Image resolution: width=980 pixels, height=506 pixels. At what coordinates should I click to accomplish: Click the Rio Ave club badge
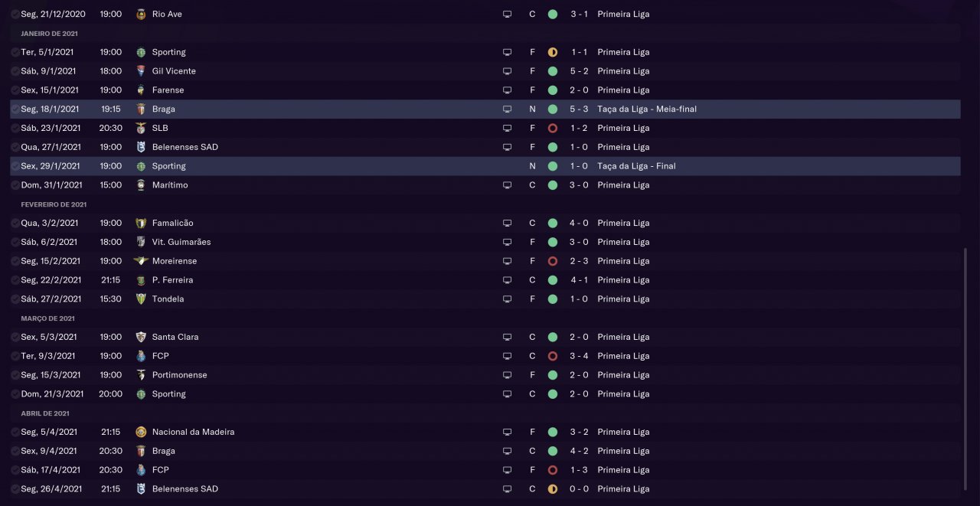click(140, 14)
